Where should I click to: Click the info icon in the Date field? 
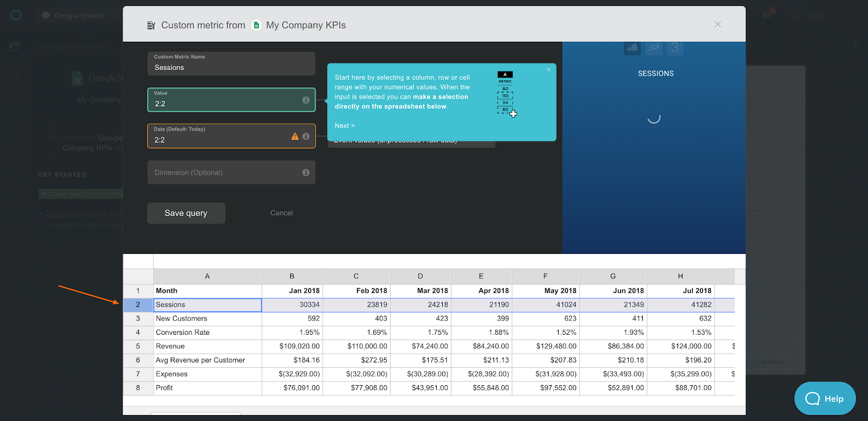click(x=306, y=136)
